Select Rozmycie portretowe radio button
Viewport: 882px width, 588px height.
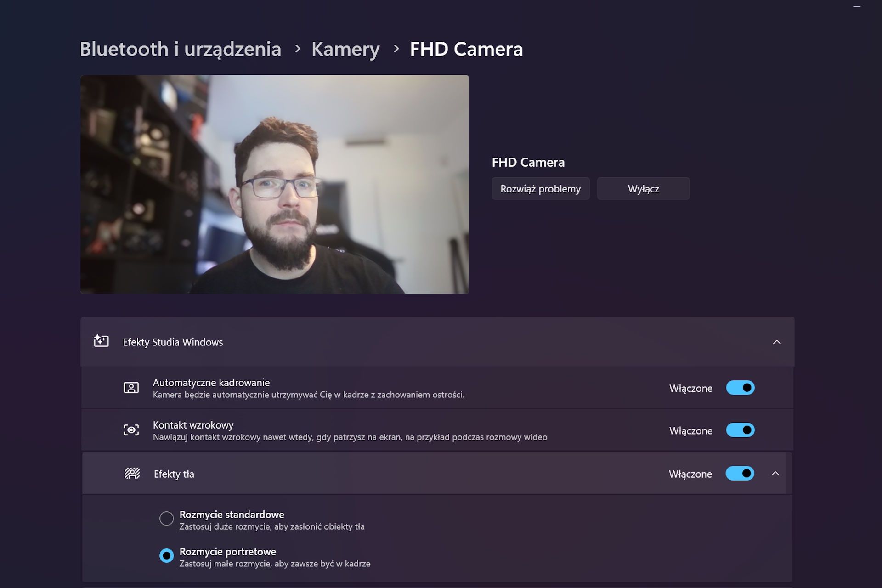click(x=166, y=555)
